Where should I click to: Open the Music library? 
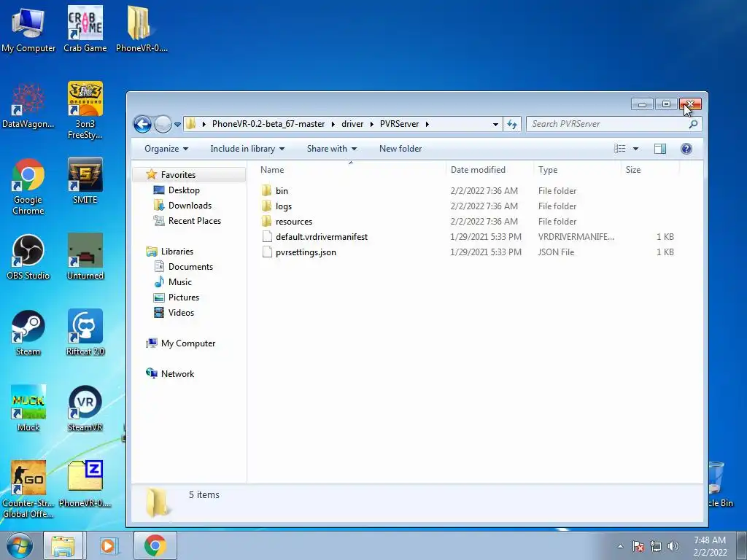coord(179,282)
